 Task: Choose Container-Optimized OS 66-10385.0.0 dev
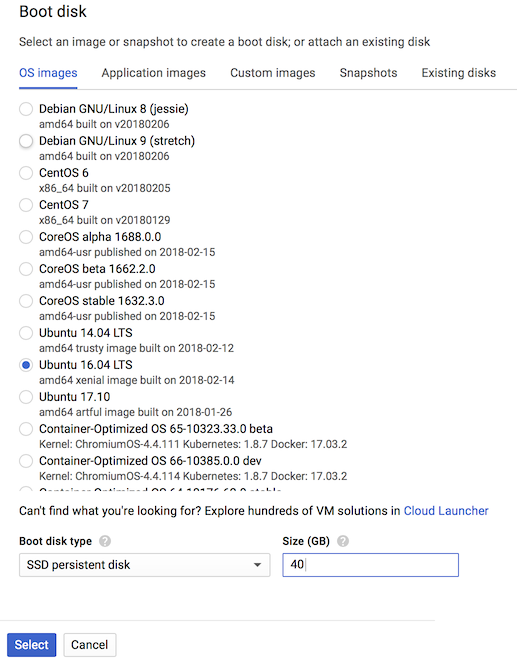coord(26,461)
